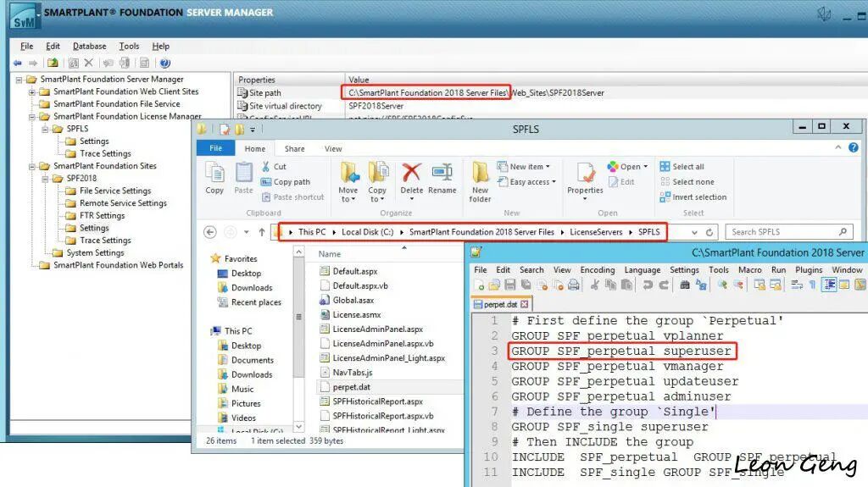Click the Print icon in Notepad++ toolbar
The height and width of the screenshot is (487, 868).
coord(574,285)
